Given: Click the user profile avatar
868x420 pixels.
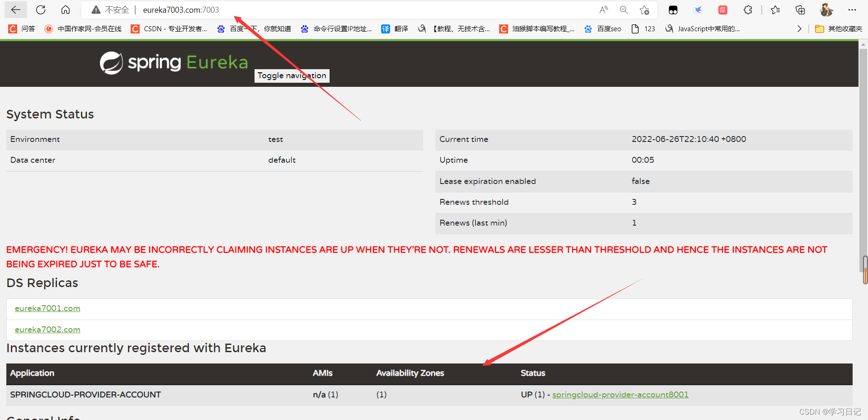Looking at the screenshot, I should click(826, 9).
